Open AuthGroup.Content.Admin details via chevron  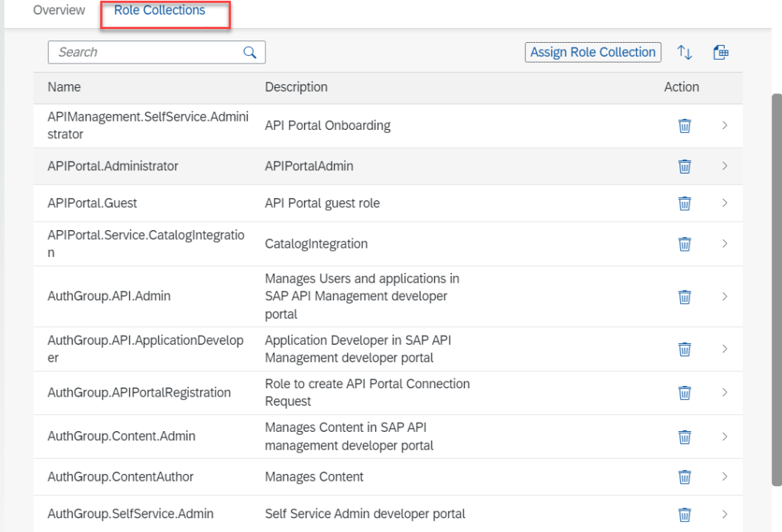point(724,436)
